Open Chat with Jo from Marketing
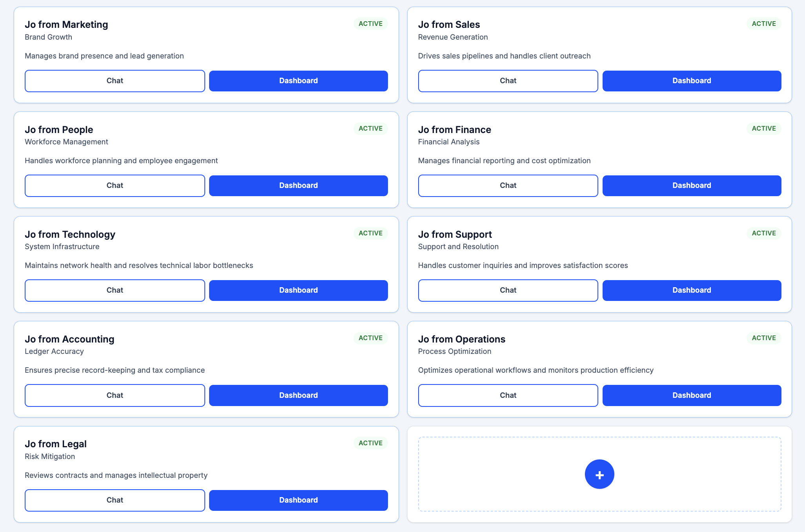Screen dimensions: 805x532 (115, 81)
